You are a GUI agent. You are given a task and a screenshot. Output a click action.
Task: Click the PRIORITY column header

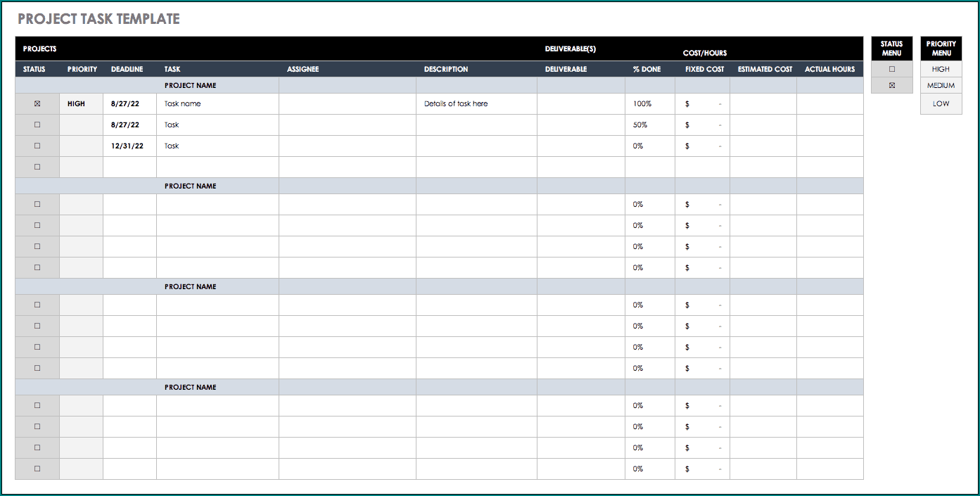(x=82, y=69)
